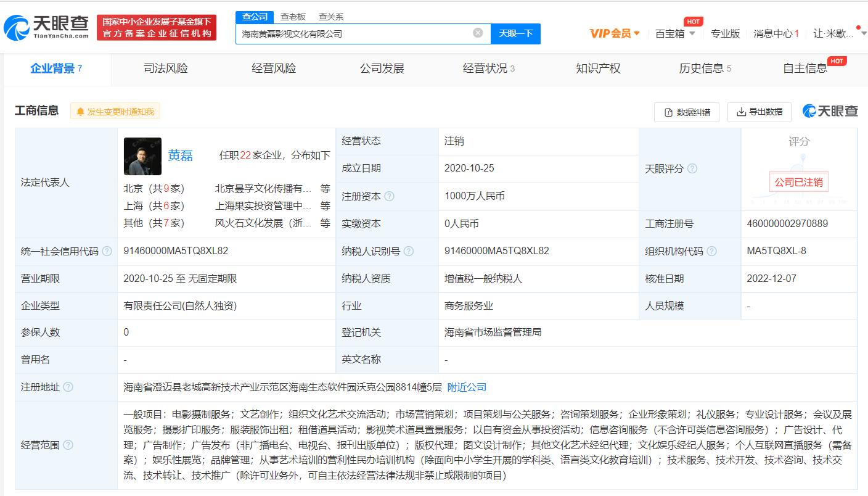Viewport: 868px width, 496px height.
Task: Click the 导出数据 button
Action: pyautogui.click(x=759, y=112)
